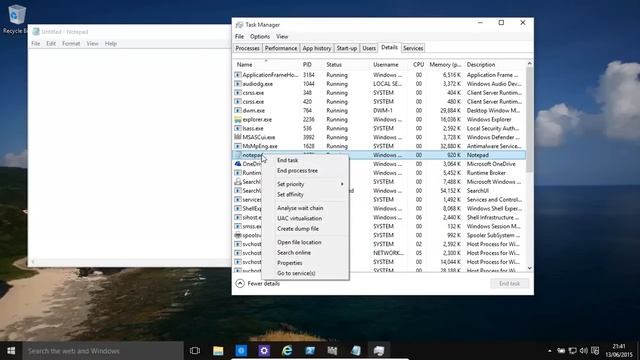Image resolution: width=640 pixels, height=360 pixels.
Task: Switch to the Users tab
Action: click(369, 48)
